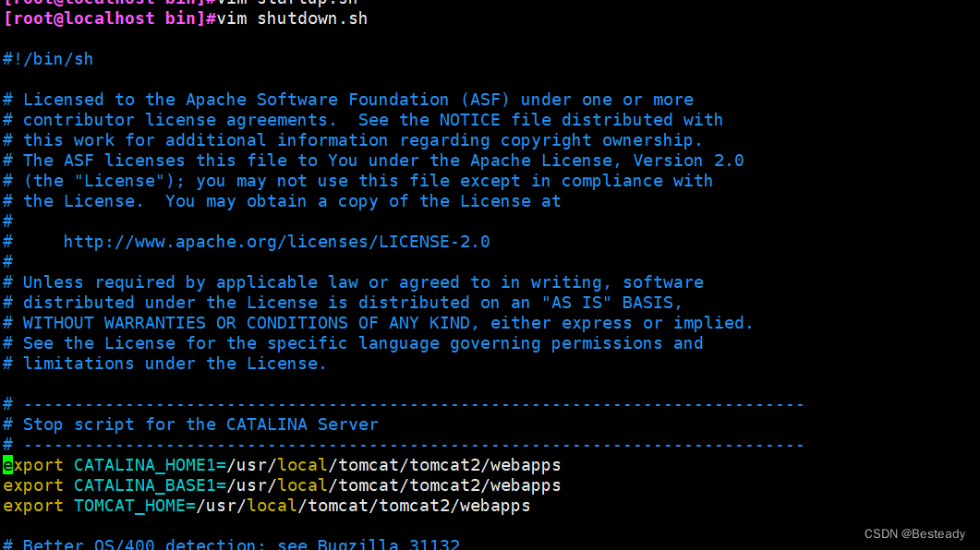
Task: Click the export keyword on the CATALINA_BASE1 line
Action: click(33, 485)
